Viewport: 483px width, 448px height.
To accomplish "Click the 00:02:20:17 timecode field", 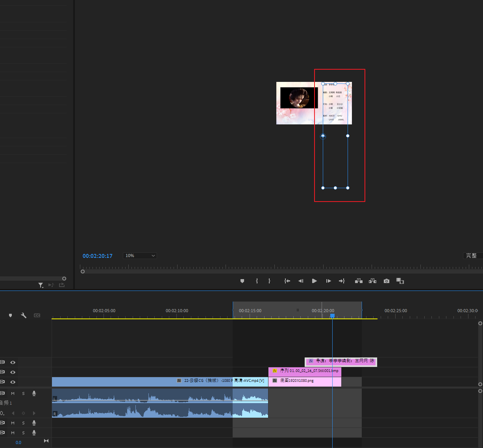I will click(97, 256).
